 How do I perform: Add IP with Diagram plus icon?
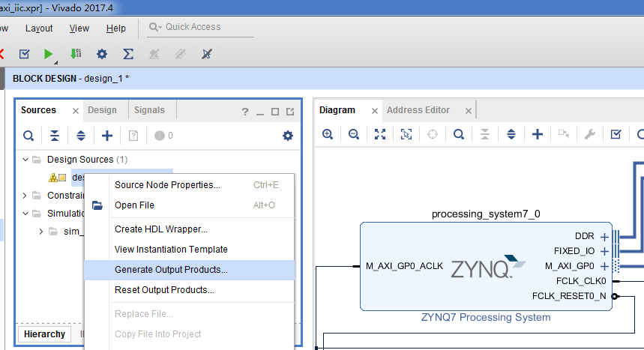tap(538, 134)
